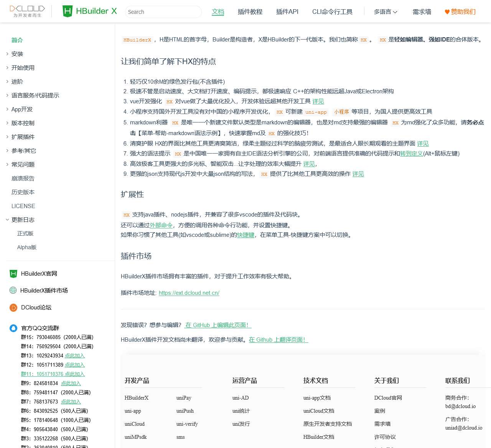This screenshot has width=491, height=448.
Task: Click 在 Github 上翻译页面 link
Action: click(278, 340)
